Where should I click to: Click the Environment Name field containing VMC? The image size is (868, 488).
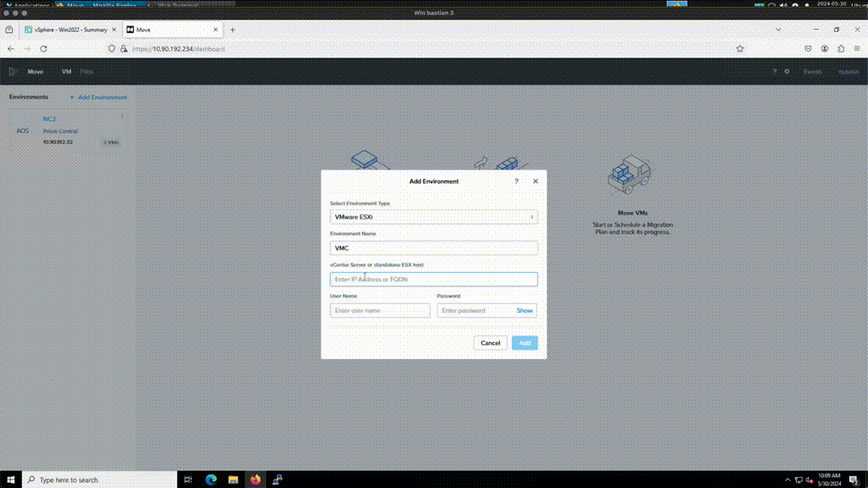point(433,248)
